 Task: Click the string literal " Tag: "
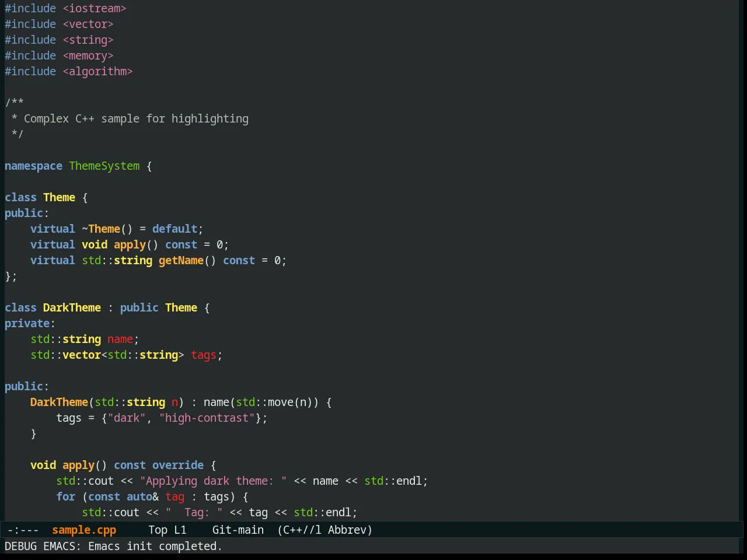click(x=194, y=512)
